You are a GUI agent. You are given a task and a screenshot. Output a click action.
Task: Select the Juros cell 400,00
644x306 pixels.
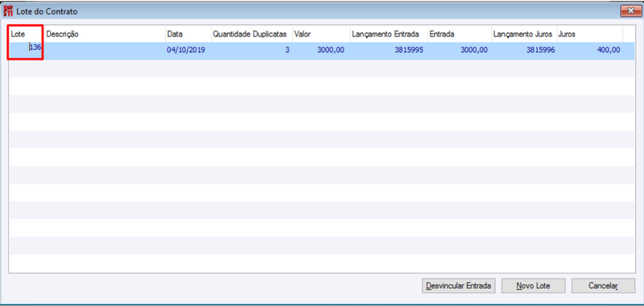click(589, 51)
